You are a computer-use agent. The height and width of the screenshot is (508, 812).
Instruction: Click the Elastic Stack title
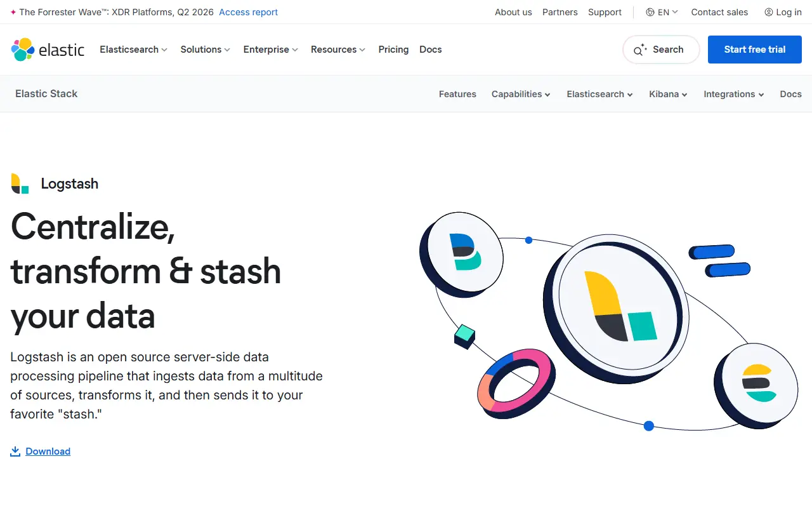[x=46, y=94]
